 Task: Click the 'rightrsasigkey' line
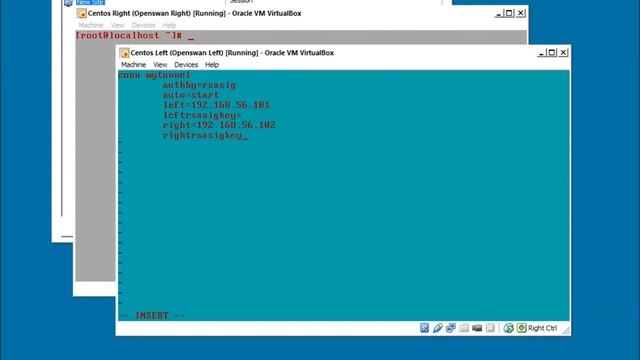click(202, 135)
